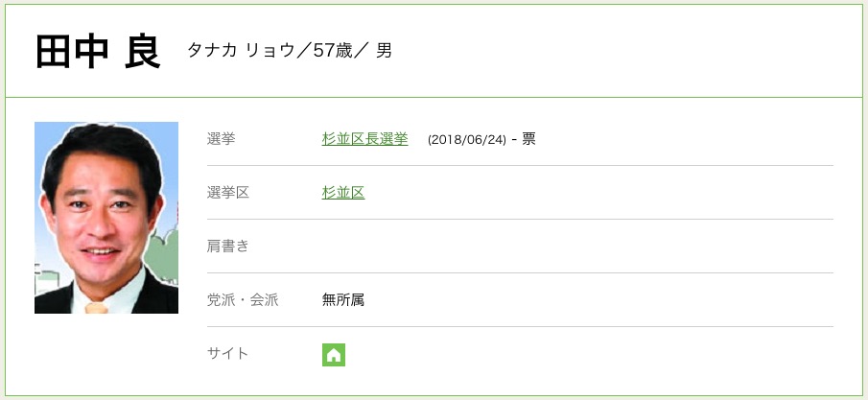Viewport: 868px width, 400px height.
Task: Click the yellow tie in the portrait
Action: click(96, 308)
